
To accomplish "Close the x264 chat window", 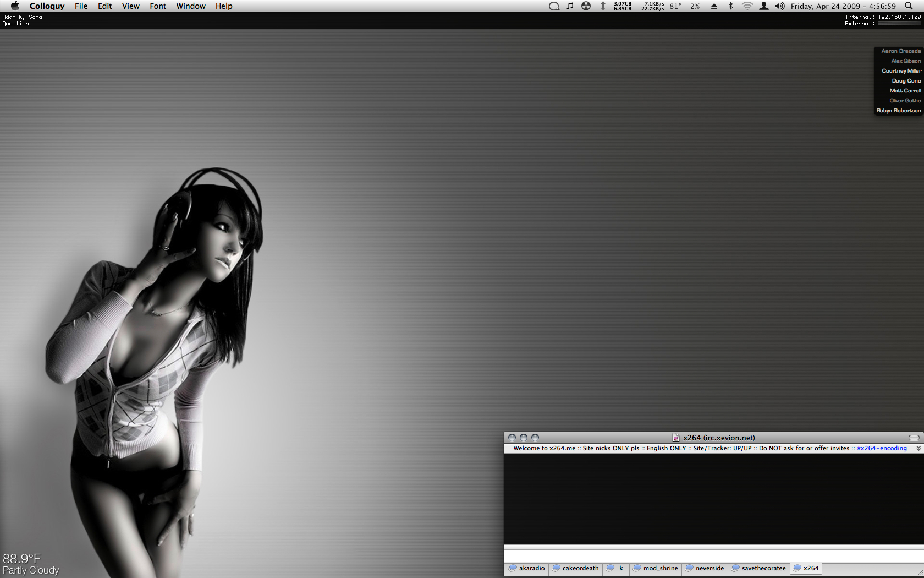I will point(512,438).
